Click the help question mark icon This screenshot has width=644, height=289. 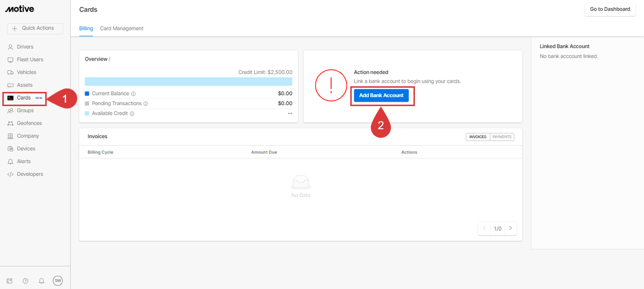(26, 281)
